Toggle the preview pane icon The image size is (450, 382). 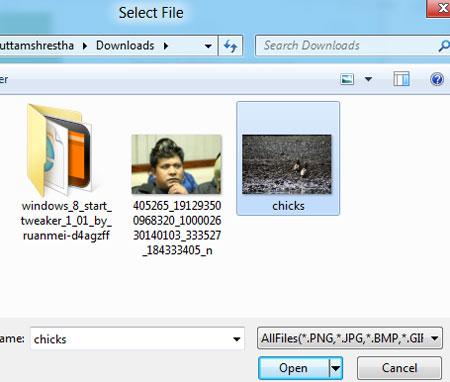pyautogui.click(x=401, y=79)
